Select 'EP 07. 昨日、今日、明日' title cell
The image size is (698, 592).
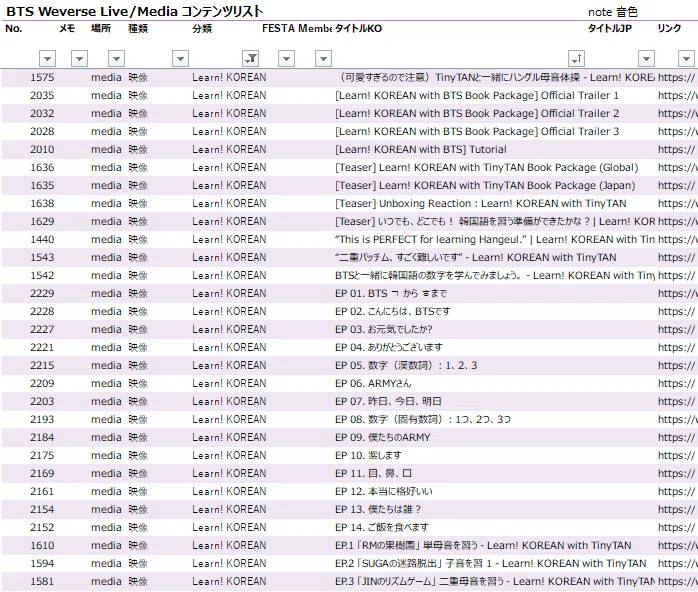388,401
